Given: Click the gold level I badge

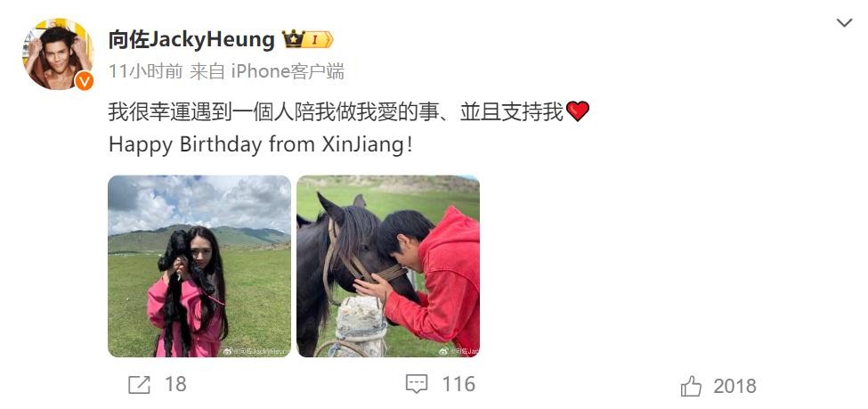Looking at the screenshot, I should click(x=319, y=40).
